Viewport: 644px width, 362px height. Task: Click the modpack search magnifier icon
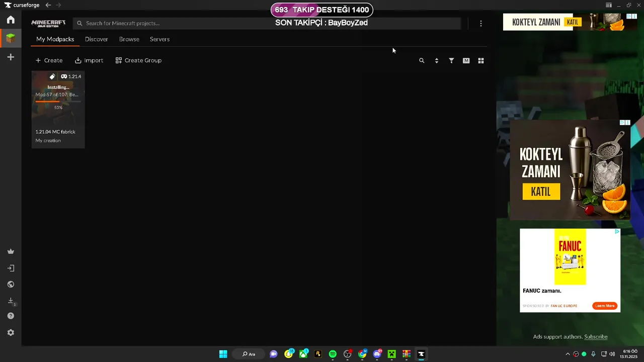pos(422,60)
